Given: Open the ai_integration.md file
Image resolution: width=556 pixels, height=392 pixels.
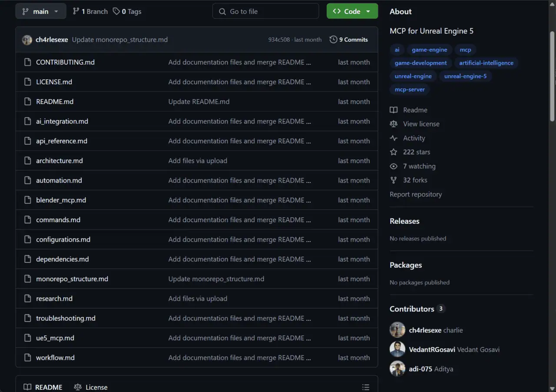Looking at the screenshot, I should click(x=62, y=121).
